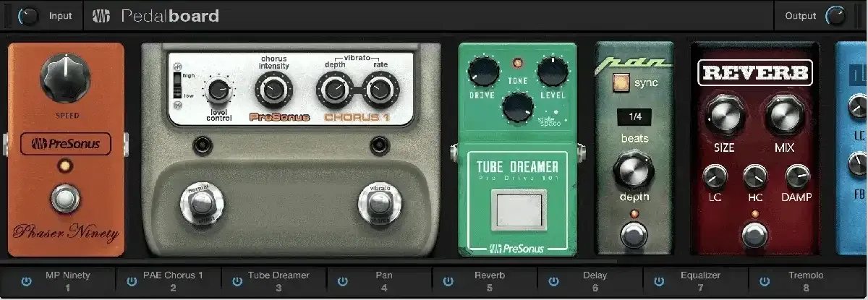868x300 pixels.
Task: Toggle power for MP Ninety slot 1
Action: [x=27, y=281]
